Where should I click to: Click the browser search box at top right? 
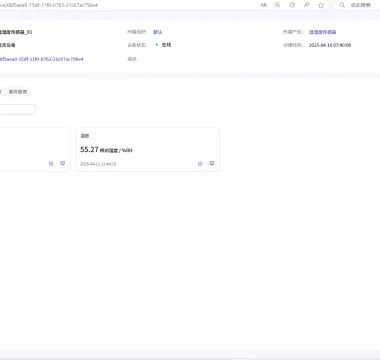(357, 5)
